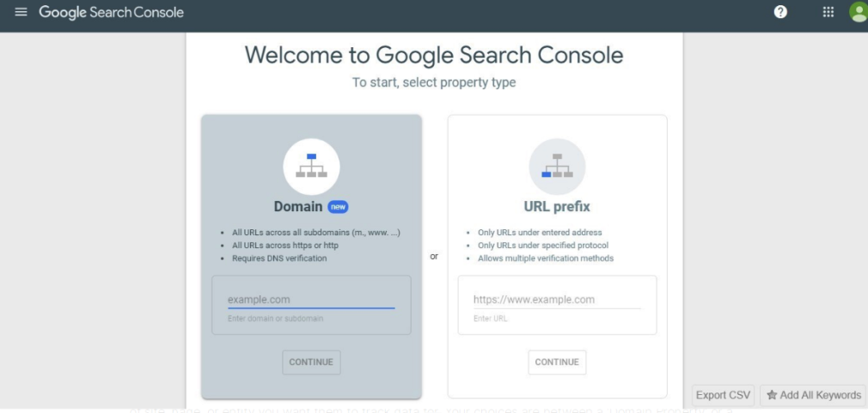Select the URL prefix property type heading
868x413 pixels.
[557, 207]
